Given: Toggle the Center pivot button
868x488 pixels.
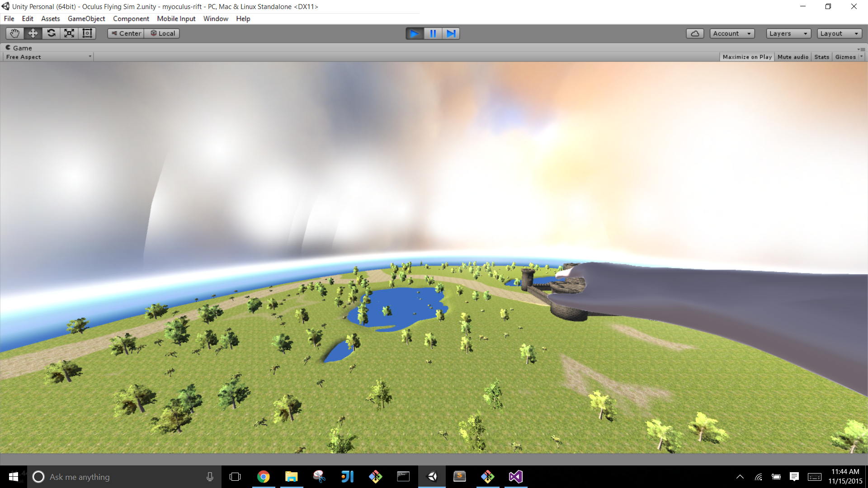Looking at the screenshot, I should [126, 33].
